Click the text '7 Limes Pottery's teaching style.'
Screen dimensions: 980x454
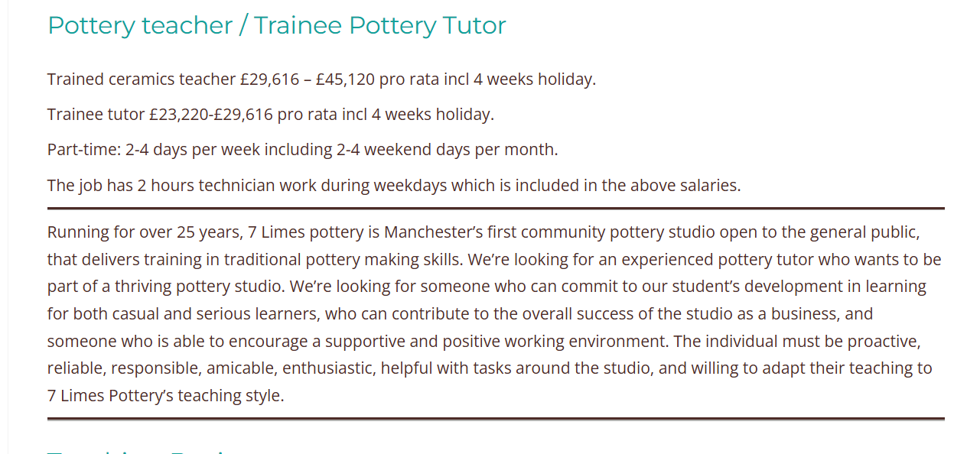click(166, 396)
